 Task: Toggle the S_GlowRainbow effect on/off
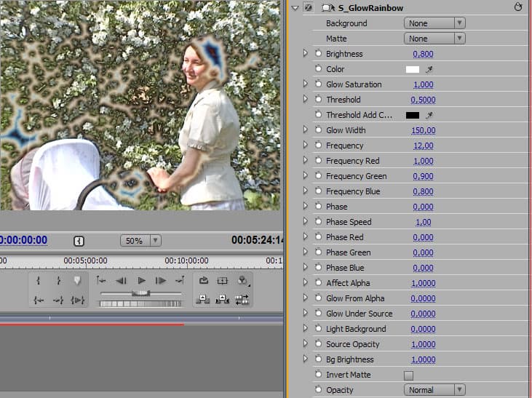click(308, 8)
